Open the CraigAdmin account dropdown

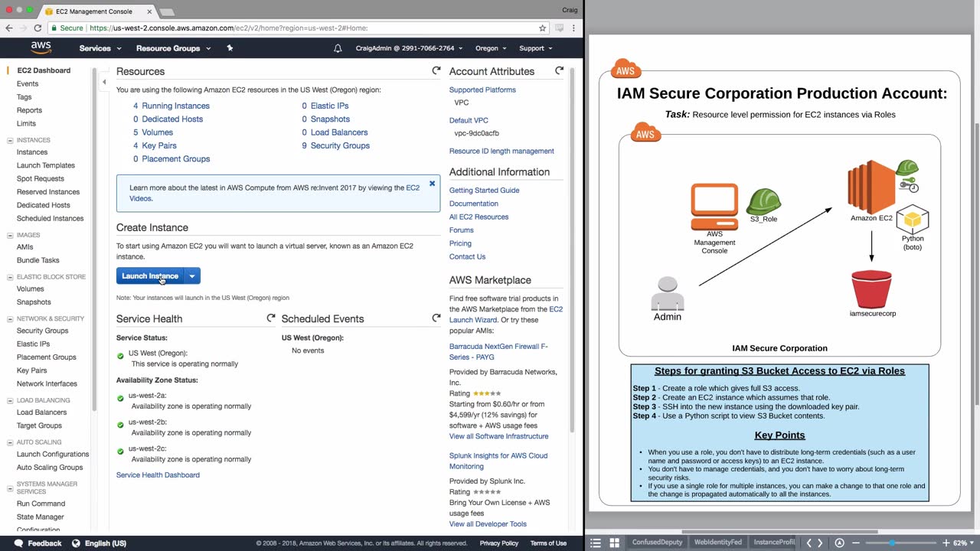pyautogui.click(x=409, y=48)
